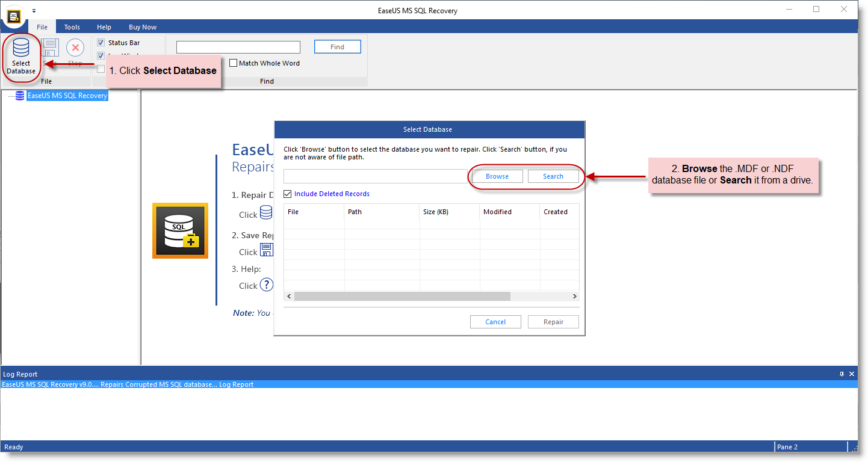Toggle the Status Bar checkbox

click(101, 43)
